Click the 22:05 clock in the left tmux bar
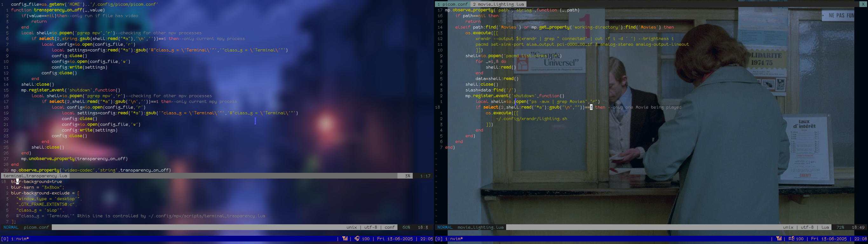 point(427,239)
